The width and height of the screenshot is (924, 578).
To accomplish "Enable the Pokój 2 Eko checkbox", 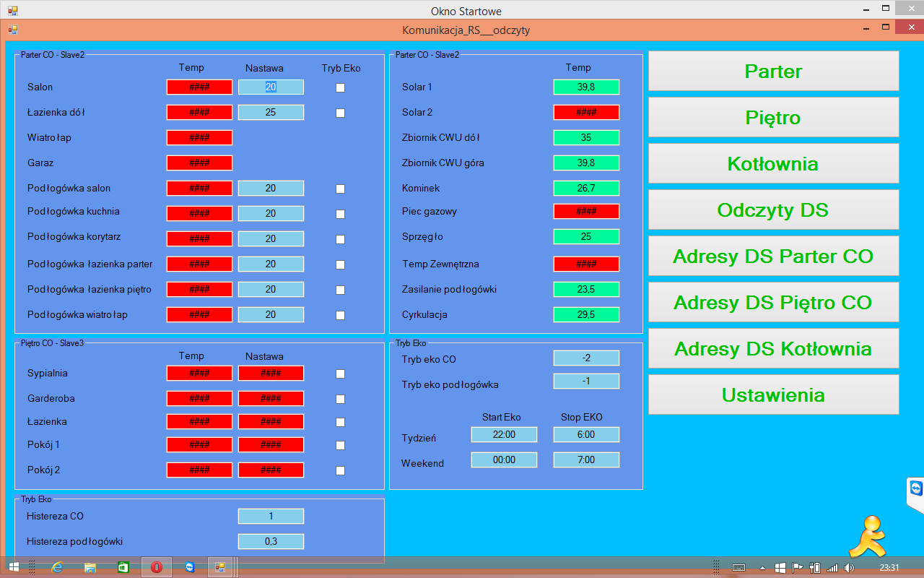I will tap(341, 470).
